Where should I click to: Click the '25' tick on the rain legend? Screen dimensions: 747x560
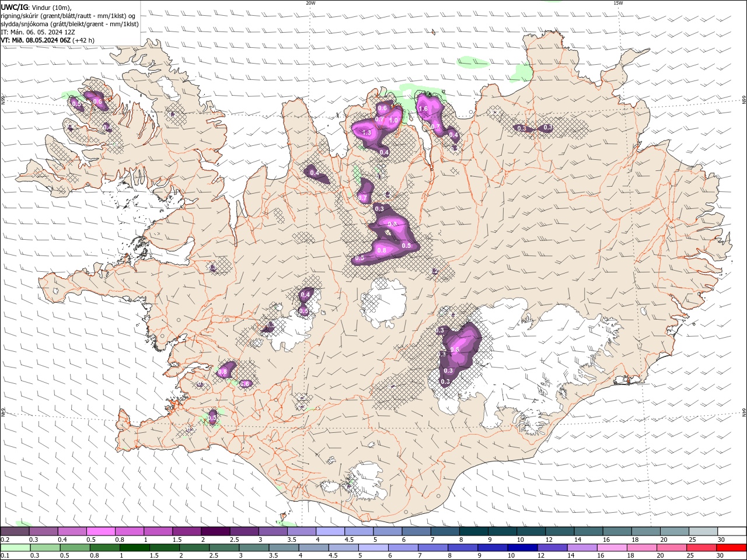(691, 556)
